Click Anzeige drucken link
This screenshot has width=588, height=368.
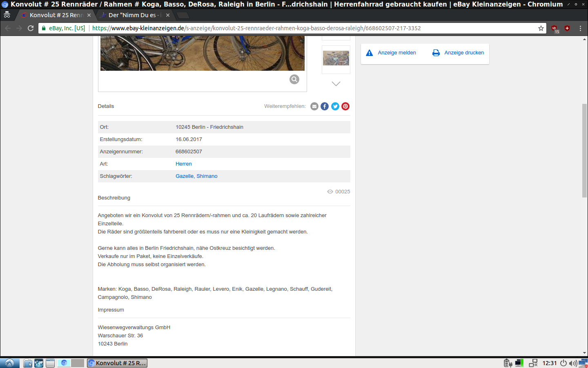coord(464,53)
